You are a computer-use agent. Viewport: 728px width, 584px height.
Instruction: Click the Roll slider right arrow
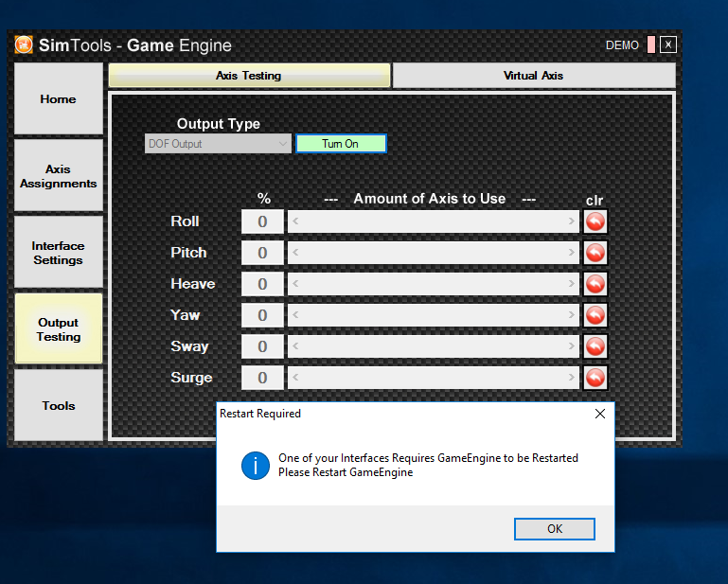(x=572, y=221)
